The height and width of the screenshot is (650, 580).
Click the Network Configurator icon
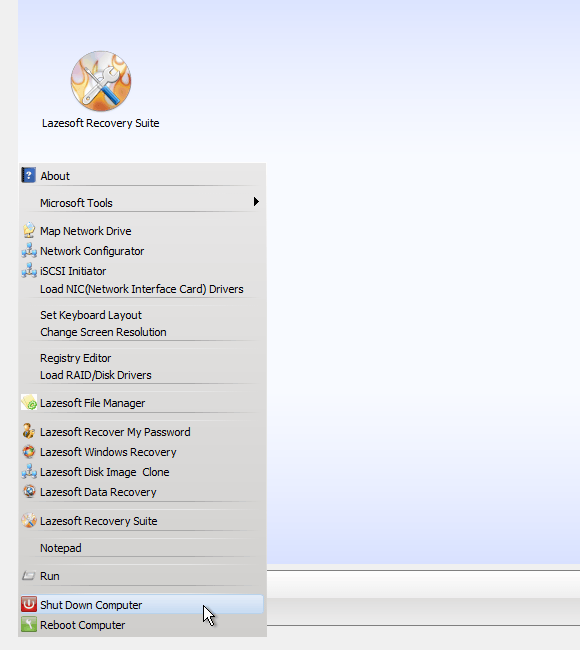pyautogui.click(x=29, y=250)
